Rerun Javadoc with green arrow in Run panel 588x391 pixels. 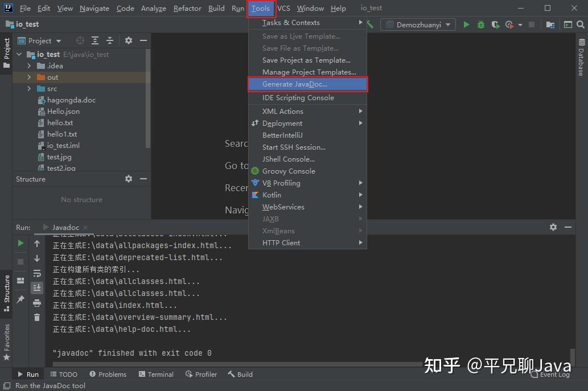(x=20, y=243)
